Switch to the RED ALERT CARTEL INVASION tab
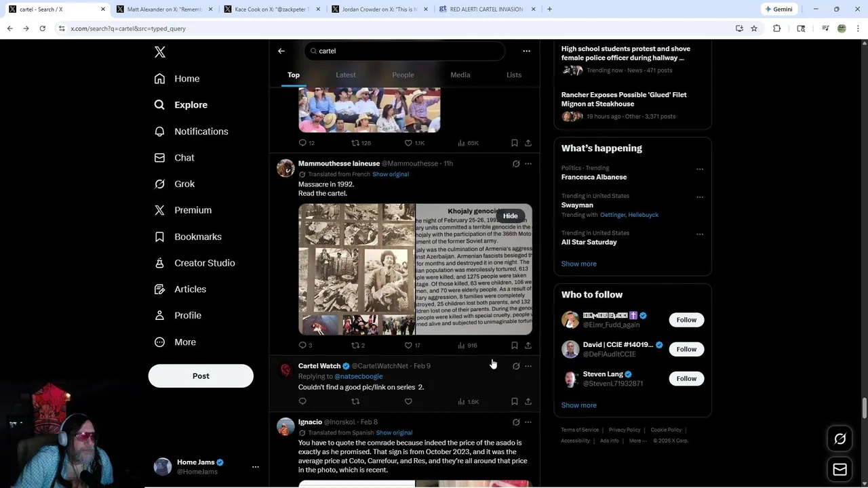 (487, 9)
